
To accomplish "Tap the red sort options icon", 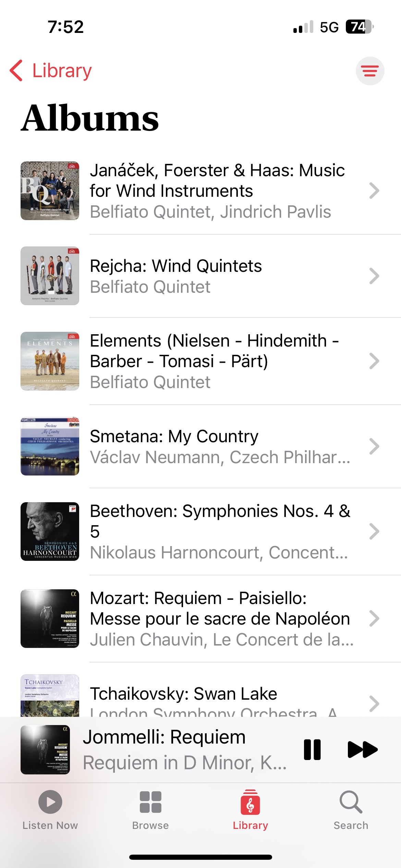I will [370, 71].
